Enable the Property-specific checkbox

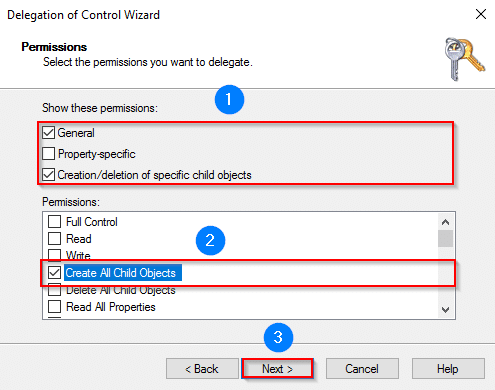(49, 154)
